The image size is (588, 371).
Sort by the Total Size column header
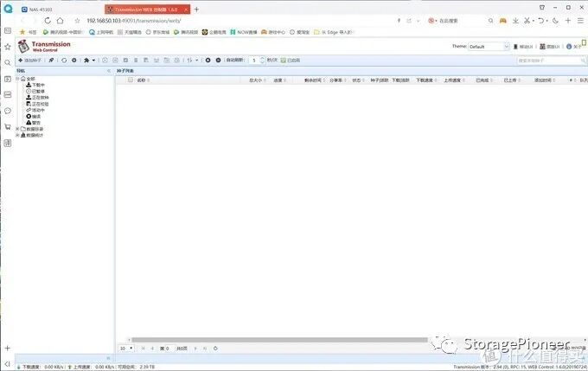[x=258, y=80]
